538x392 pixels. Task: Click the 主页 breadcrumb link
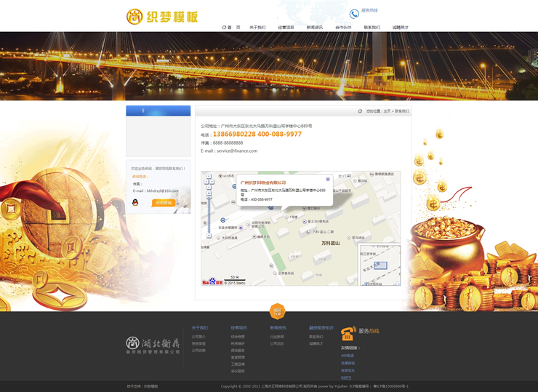[x=387, y=111]
